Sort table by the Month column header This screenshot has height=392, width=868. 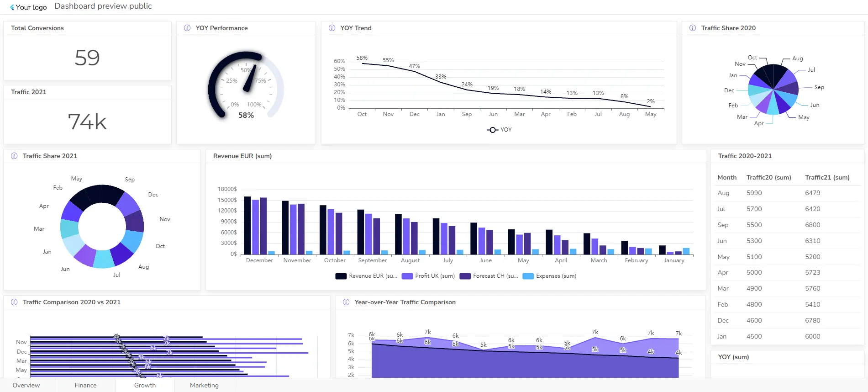(726, 177)
